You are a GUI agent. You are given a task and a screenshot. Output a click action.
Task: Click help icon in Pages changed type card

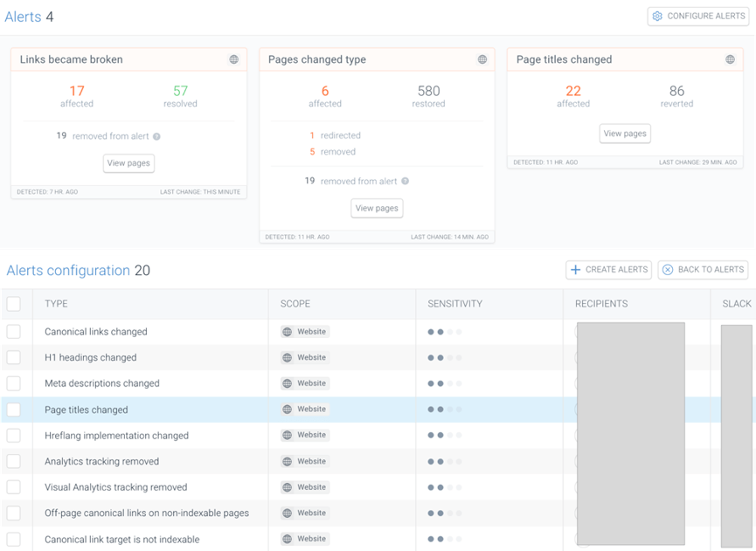406,182
